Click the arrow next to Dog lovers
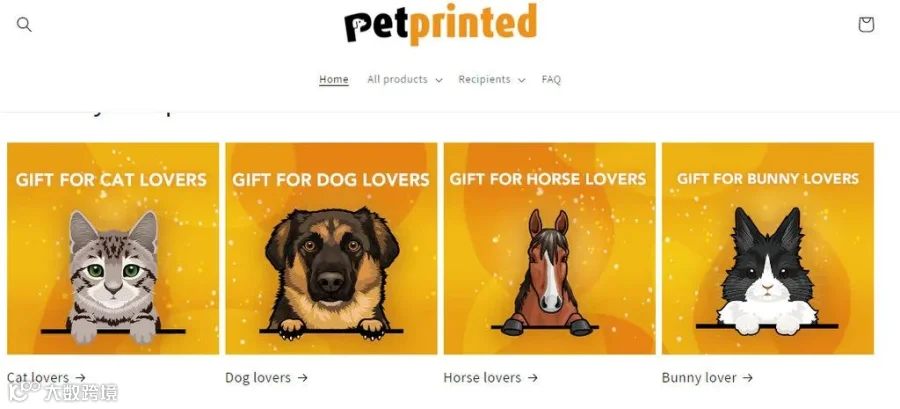 point(302,377)
